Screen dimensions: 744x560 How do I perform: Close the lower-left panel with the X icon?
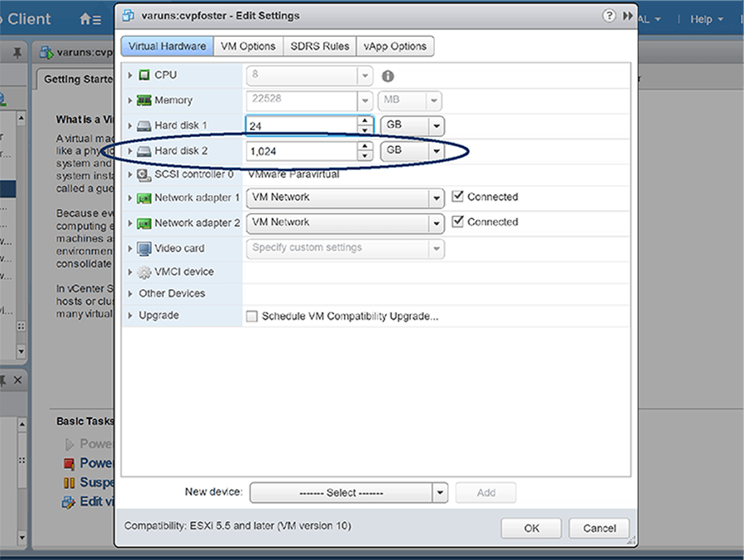coord(17,380)
